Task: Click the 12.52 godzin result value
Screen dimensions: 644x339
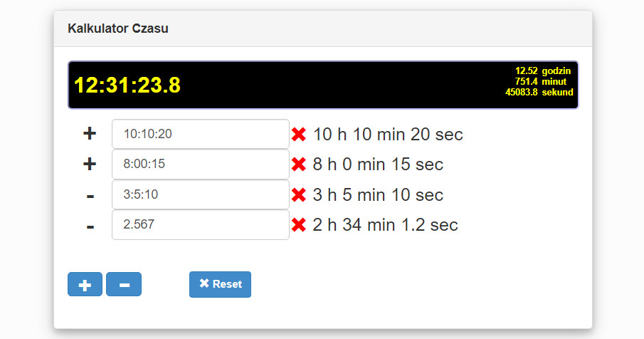Action: [543, 71]
